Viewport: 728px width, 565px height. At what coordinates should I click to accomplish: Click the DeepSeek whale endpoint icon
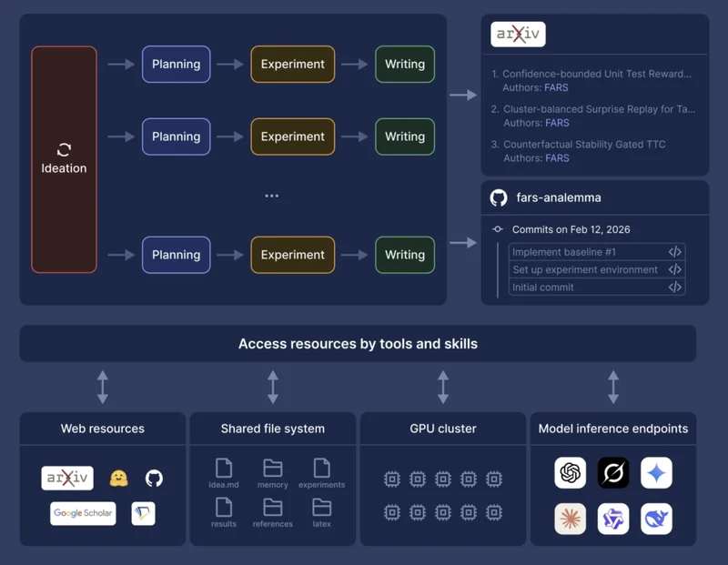656,519
